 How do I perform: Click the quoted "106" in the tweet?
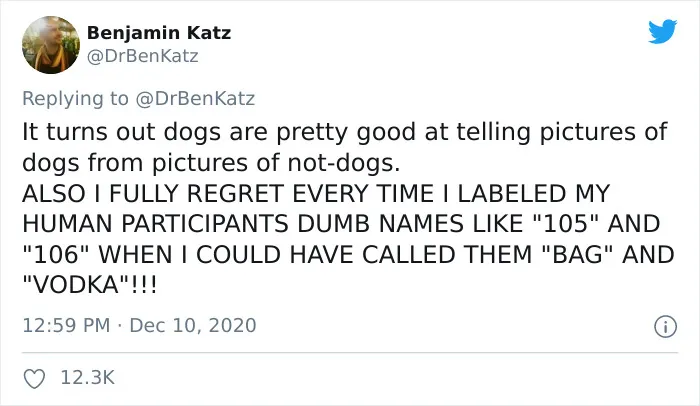[x=56, y=255]
